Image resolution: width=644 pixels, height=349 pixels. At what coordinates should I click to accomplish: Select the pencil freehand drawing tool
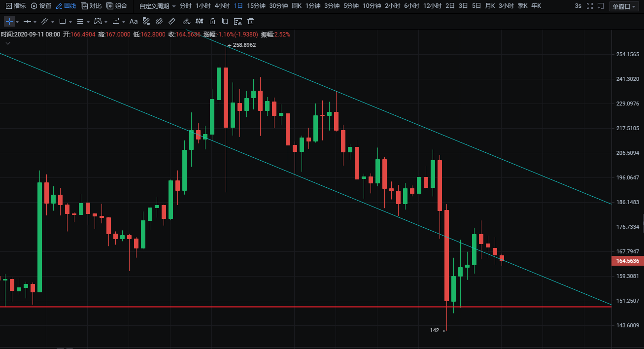click(186, 22)
